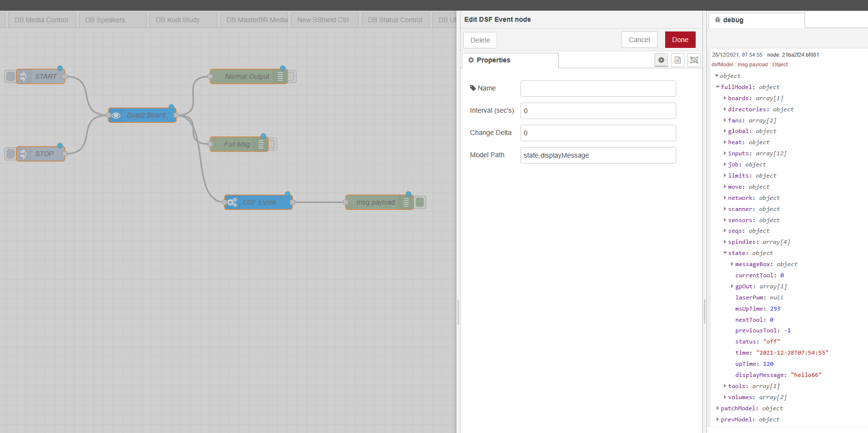Switch to DB Kodi Study flow tab

tap(183, 20)
